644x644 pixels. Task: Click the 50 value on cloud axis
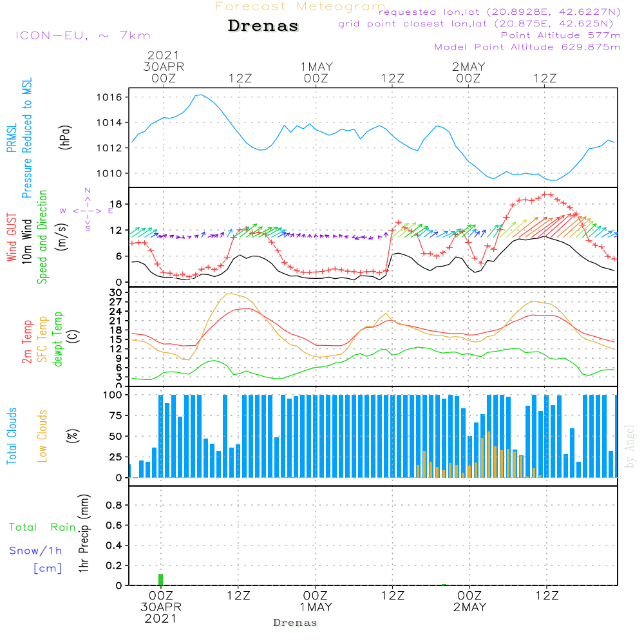tap(116, 436)
